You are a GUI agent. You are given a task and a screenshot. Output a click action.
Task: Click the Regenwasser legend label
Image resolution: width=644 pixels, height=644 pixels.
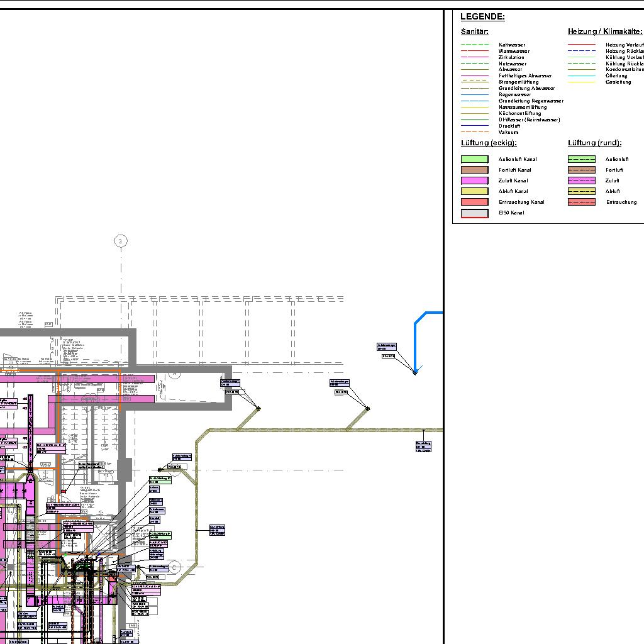[515, 95]
